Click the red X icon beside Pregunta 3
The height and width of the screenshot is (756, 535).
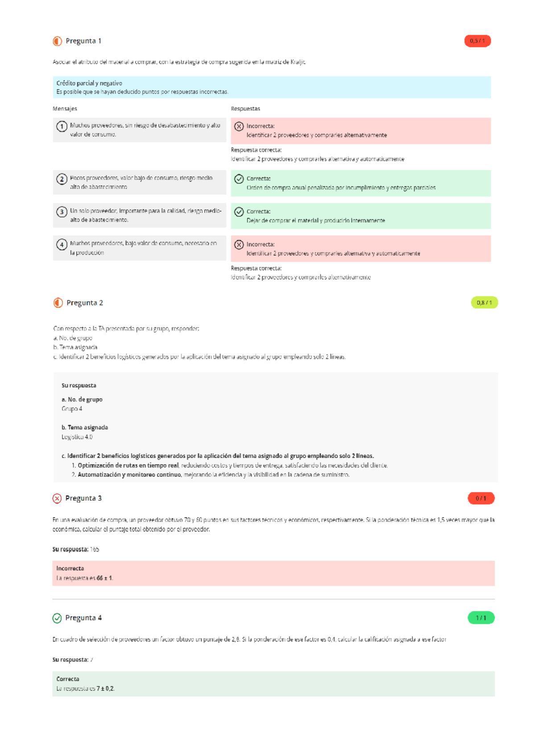[x=57, y=498]
